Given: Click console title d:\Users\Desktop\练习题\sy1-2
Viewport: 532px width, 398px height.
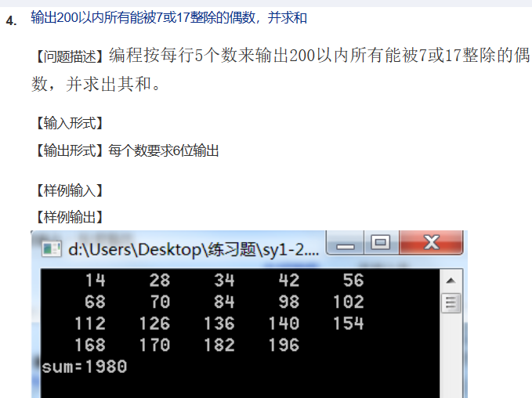Looking at the screenshot, I should pyautogui.click(x=194, y=250).
